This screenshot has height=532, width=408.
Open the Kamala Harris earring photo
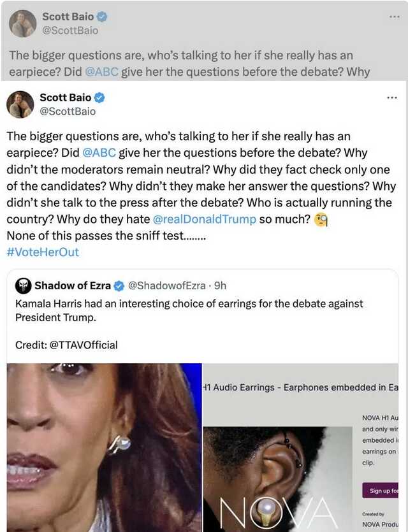tap(104, 447)
